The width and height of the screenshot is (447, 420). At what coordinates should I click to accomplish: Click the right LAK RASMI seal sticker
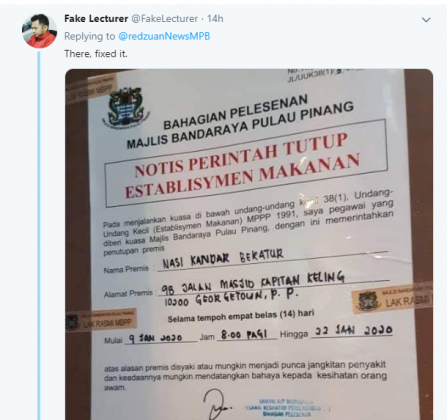pyautogui.click(x=392, y=299)
